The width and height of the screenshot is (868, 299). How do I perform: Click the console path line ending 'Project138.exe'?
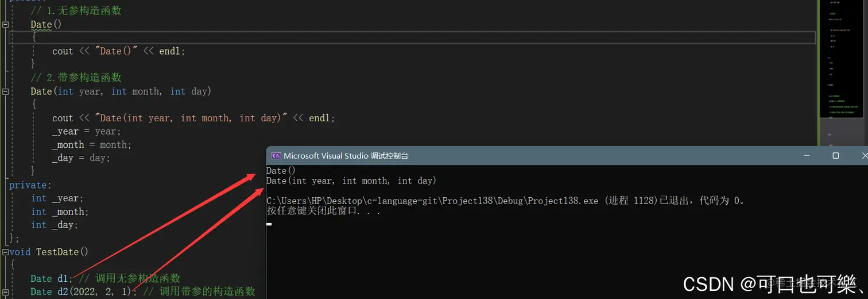[x=506, y=201]
